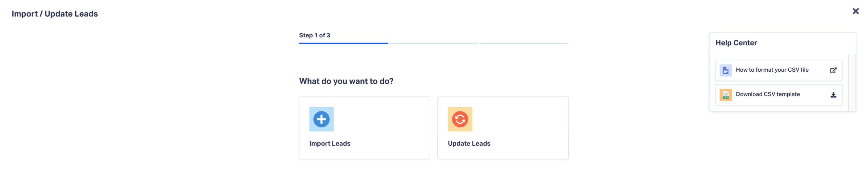Click the third gray progress step segment
Viewport: 868px width, 180px height.
click(524, 43)
